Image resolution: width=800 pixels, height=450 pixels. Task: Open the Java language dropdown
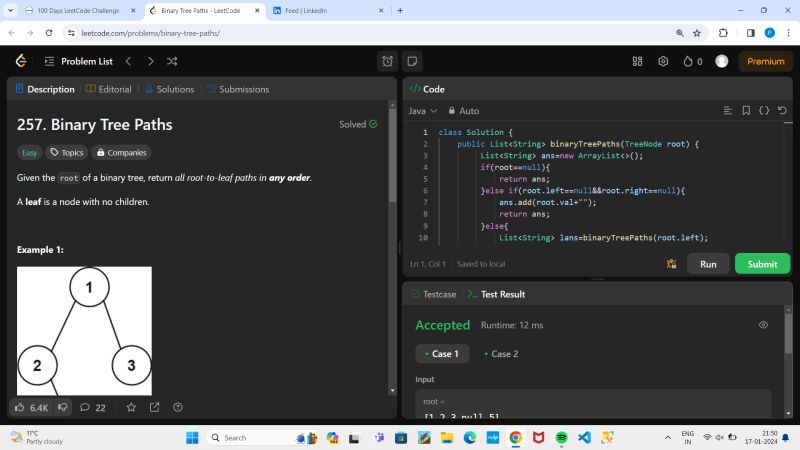pos(422,111)
